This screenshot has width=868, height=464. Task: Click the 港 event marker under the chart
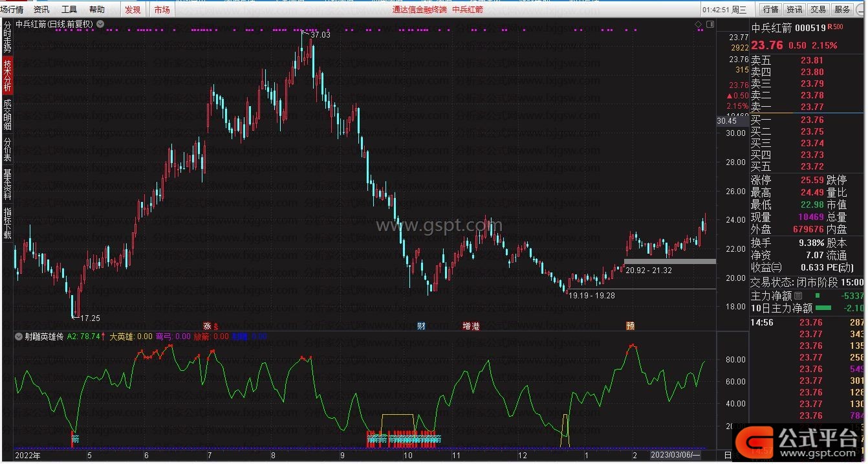pyautogui.click(x=475, y=326)
